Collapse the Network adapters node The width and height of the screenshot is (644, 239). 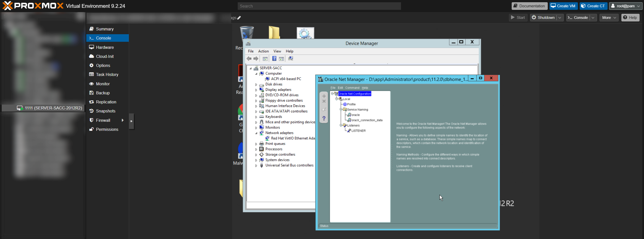click(256, 133)
